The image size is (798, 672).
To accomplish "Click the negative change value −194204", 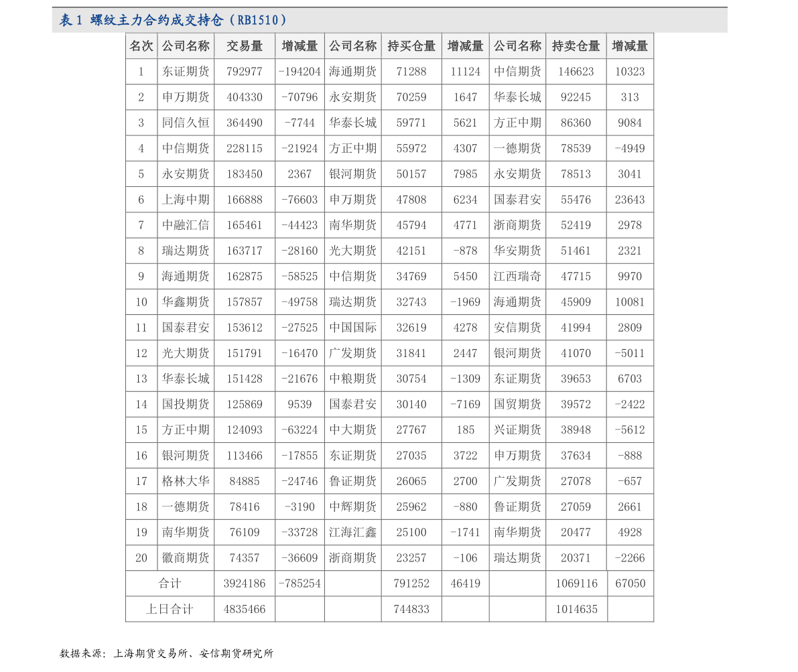I will (x=300, y=71).
